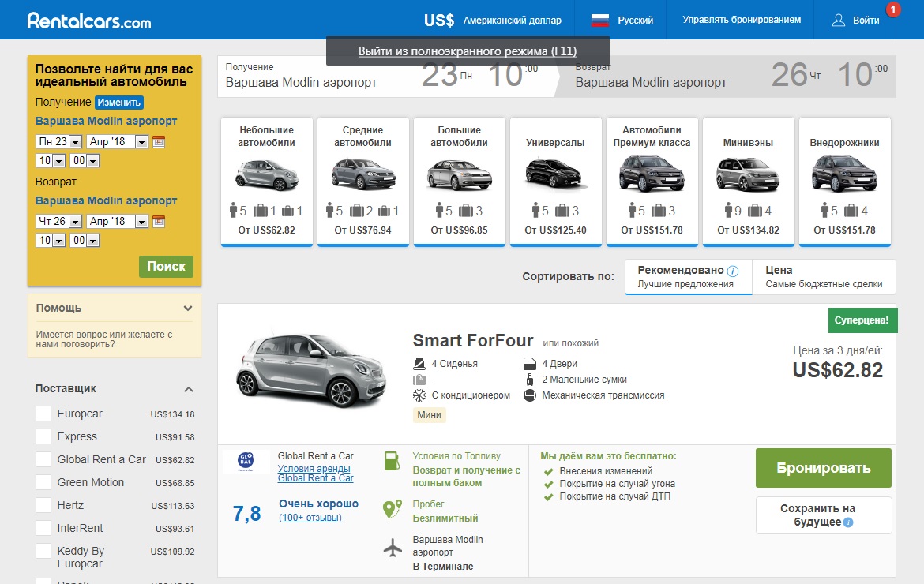Check the Hertz supplier filter
Viewport: 924px width, 584px height.
[43, 505]
